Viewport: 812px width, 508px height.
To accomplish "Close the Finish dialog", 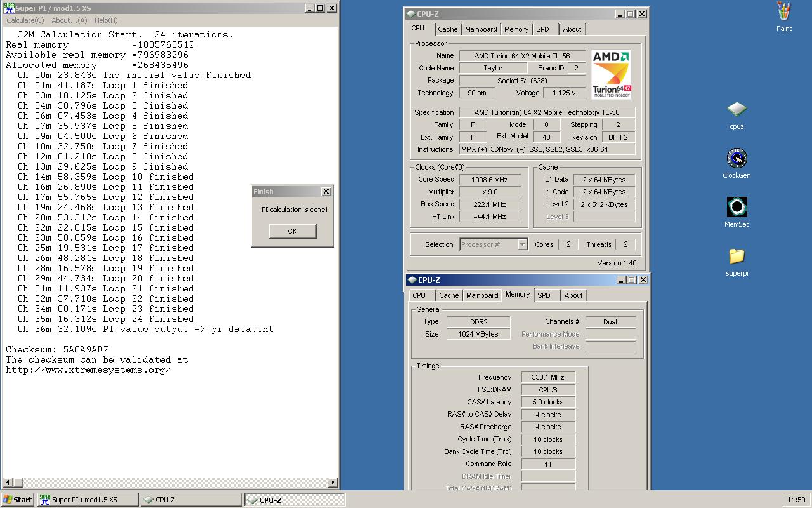I will [326, 191].
